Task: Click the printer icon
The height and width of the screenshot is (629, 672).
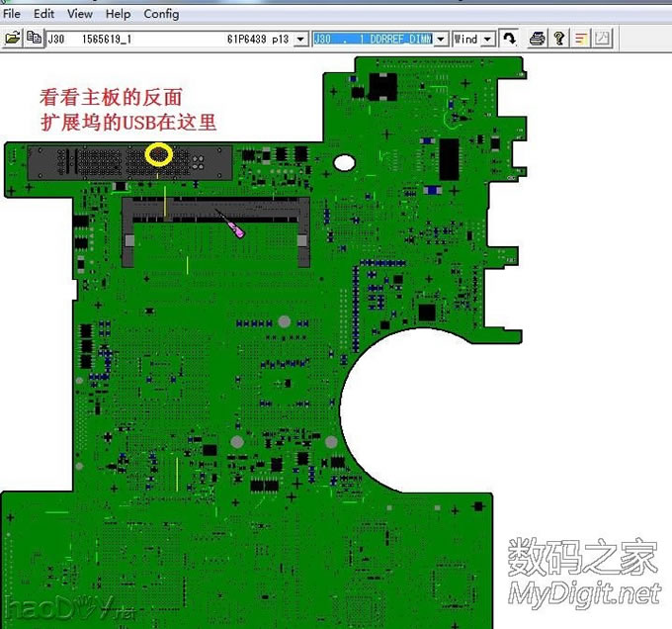Action: click(x=537, y=39)
